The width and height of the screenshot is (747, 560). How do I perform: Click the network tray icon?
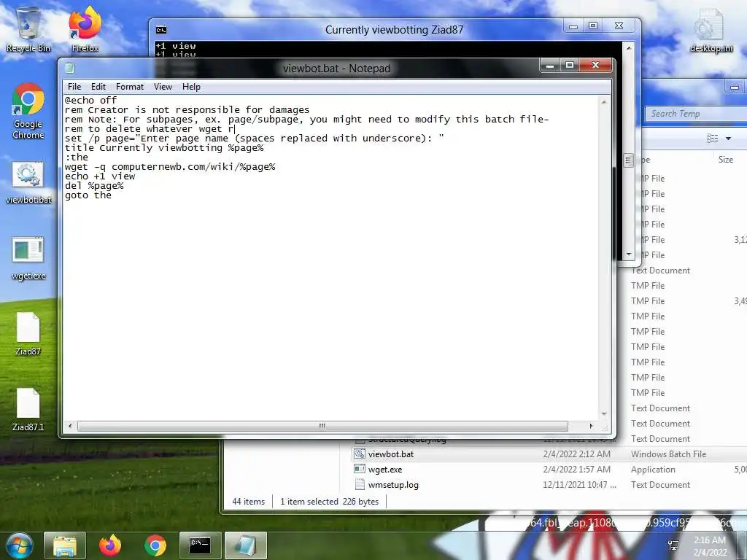673,546
